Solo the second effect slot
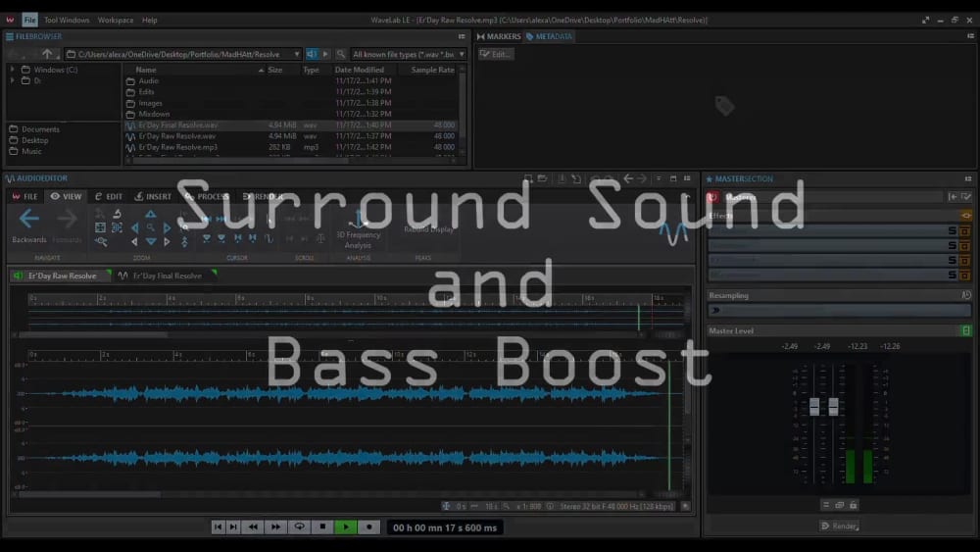The image size is (980, 552). tap(952, 245)
